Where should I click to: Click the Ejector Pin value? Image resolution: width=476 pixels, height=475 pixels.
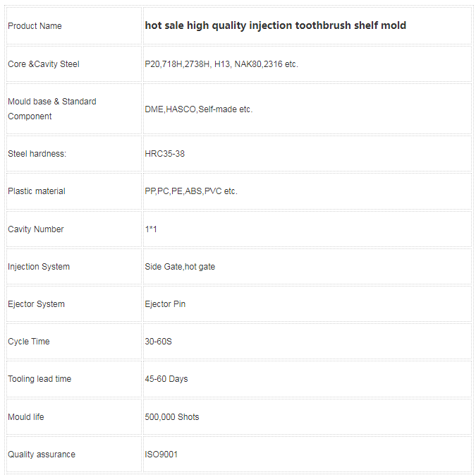165,304
